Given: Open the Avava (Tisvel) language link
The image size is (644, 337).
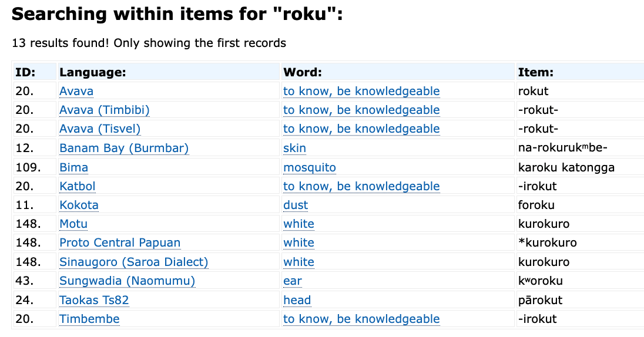Looking at the screenshot, I should tap(100, 129).
